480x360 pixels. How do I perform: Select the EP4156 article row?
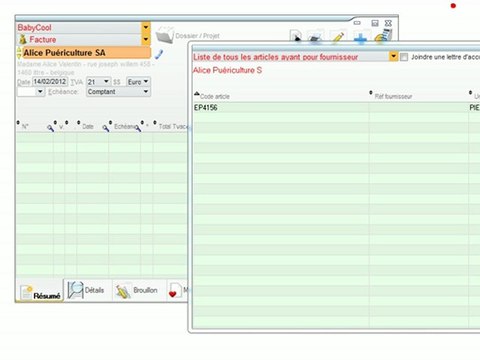(x=336, y=107)
